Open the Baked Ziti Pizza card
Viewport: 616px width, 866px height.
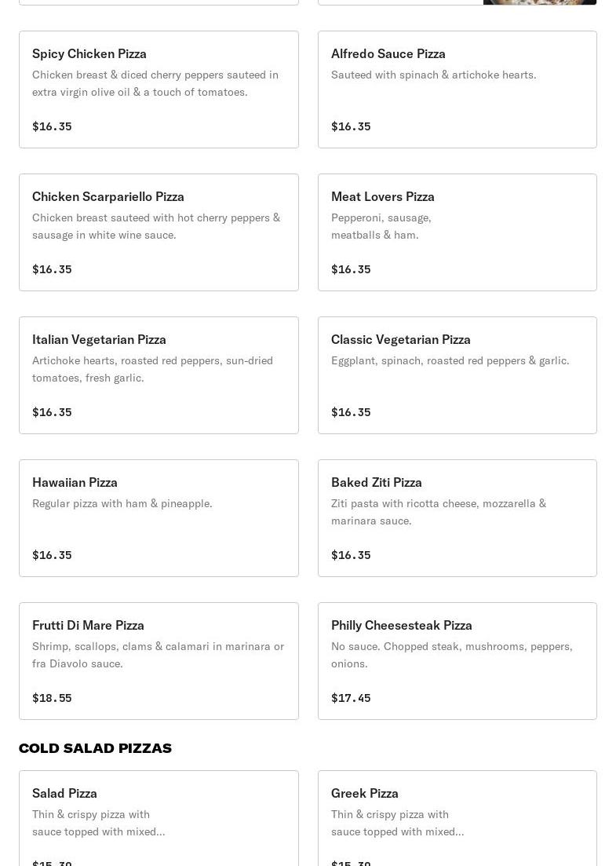coord(457,518)
